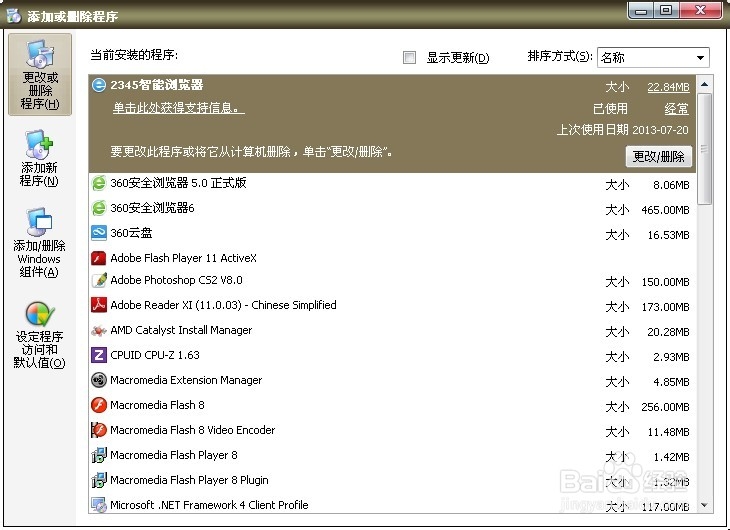Click the Macromedia Flash Player 8 icon
This screenshot has height=530, width=730.
[99, 455]
